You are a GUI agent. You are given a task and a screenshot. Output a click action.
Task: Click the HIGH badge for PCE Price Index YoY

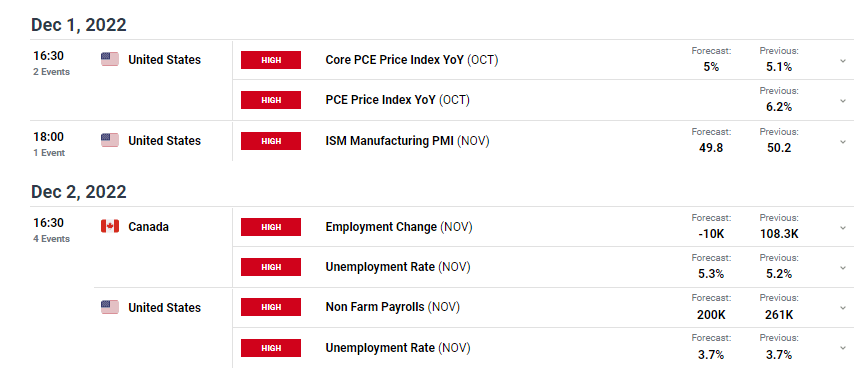(x=271, y=100)
